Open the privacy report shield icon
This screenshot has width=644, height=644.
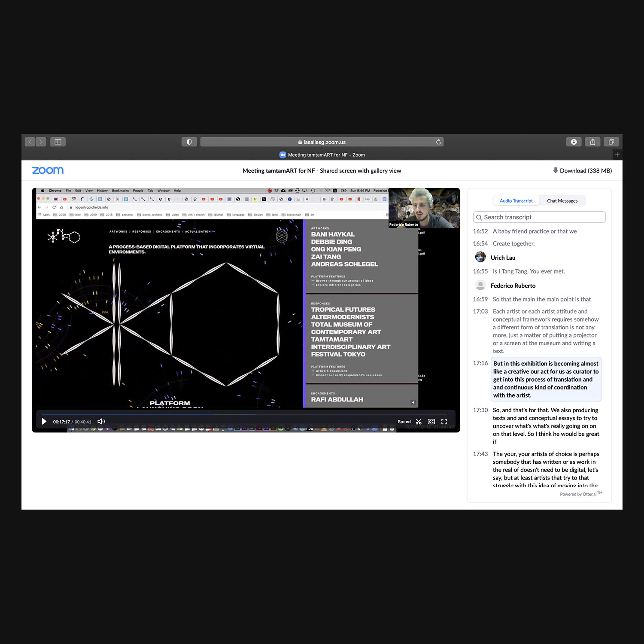(x=189, y=142)
